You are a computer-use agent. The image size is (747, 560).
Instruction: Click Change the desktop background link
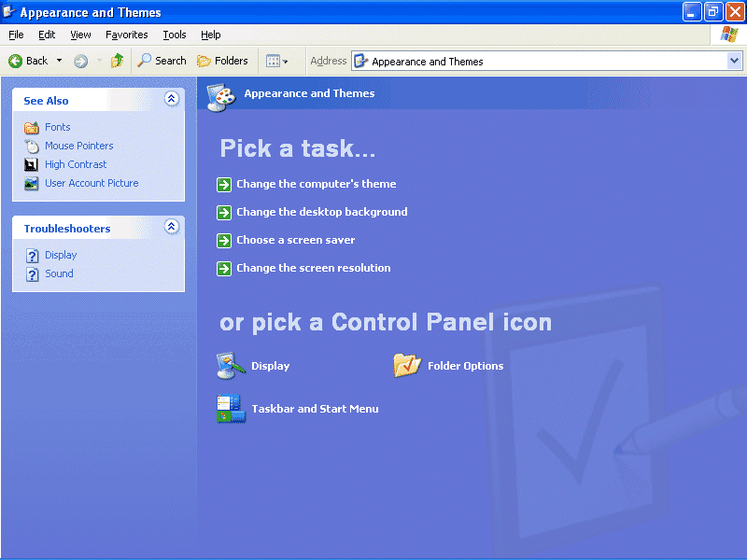coord(321,212)
